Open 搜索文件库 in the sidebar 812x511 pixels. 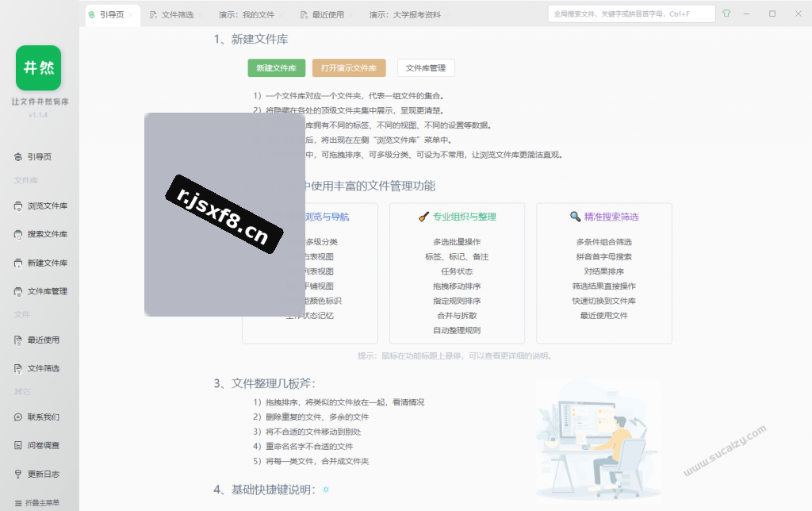(40, 234)
